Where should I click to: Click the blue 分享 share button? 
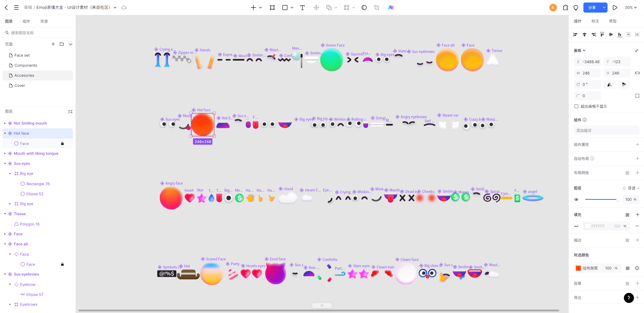(x=592, y=8)
